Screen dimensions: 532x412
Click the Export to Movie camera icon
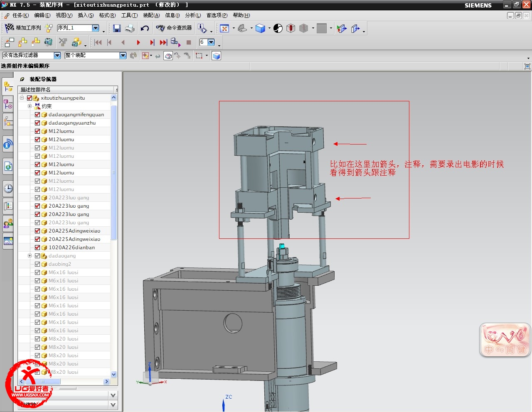(x=175, y=42)
